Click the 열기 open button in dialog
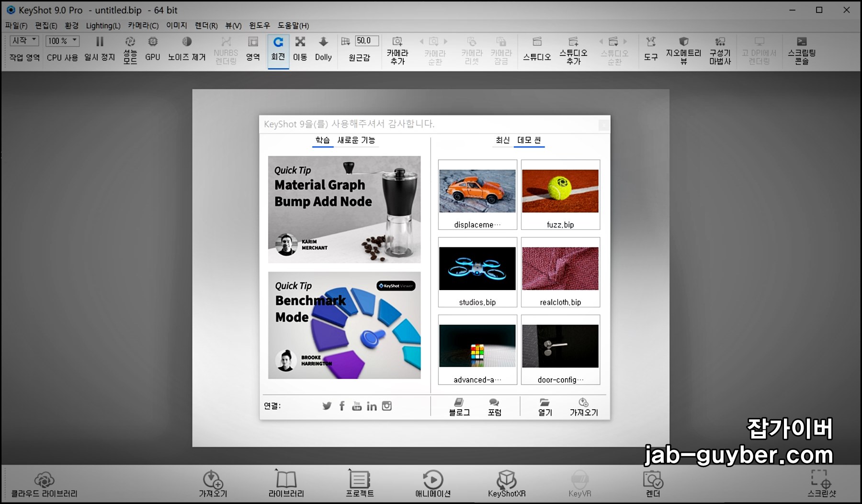 pyautogui.click(x=545, y=407)
